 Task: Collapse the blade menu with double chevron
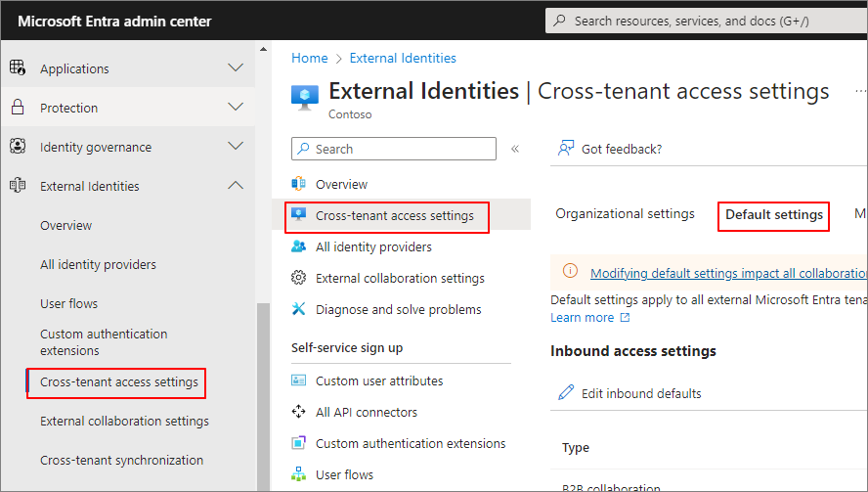[515, 149]
